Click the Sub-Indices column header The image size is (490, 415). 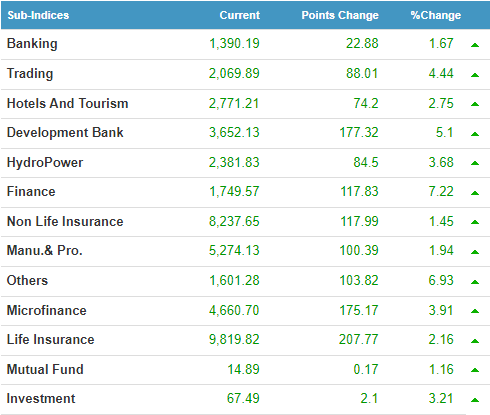tap(38, 15)
